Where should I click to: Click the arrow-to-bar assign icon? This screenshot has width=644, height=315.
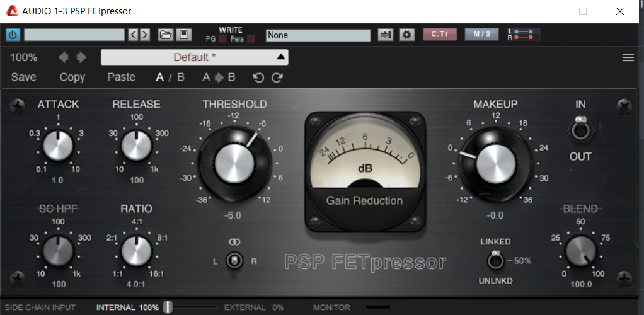pyautogui.click(x=386, y=35)
